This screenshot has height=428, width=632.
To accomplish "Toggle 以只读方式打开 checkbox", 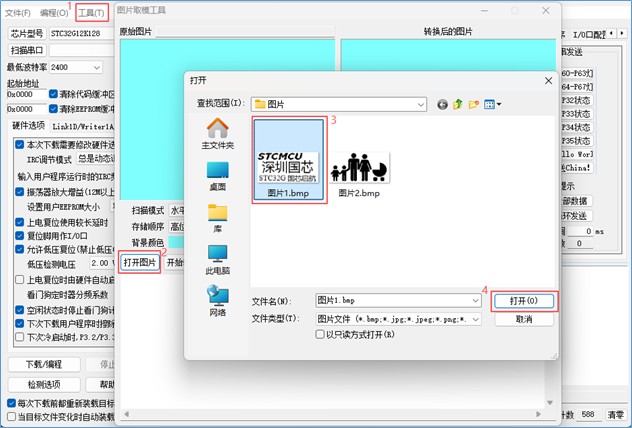I will [320, 335].
